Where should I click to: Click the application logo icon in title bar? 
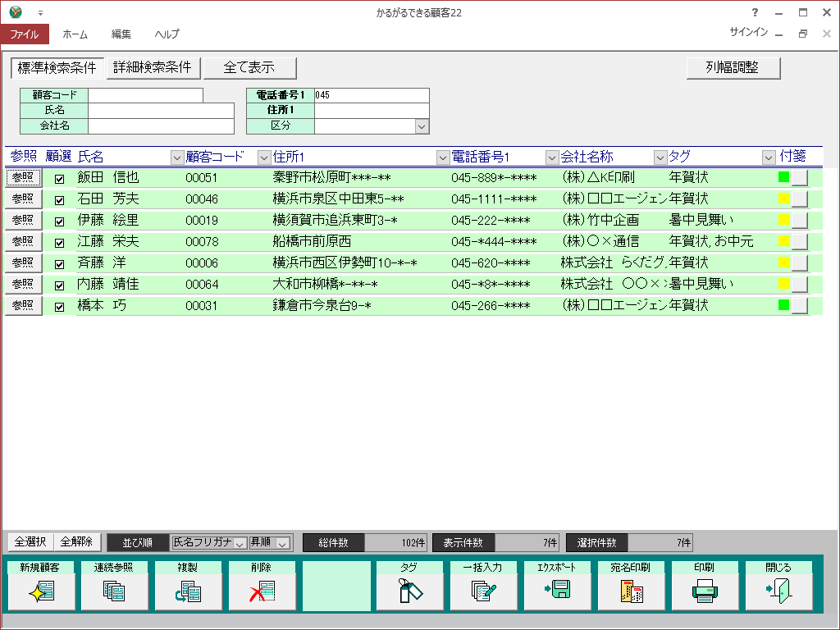click(x=16, y=11)
